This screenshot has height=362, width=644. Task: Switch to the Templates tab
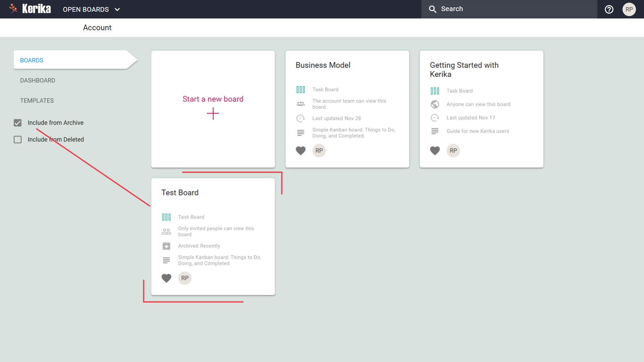point(37,101)
